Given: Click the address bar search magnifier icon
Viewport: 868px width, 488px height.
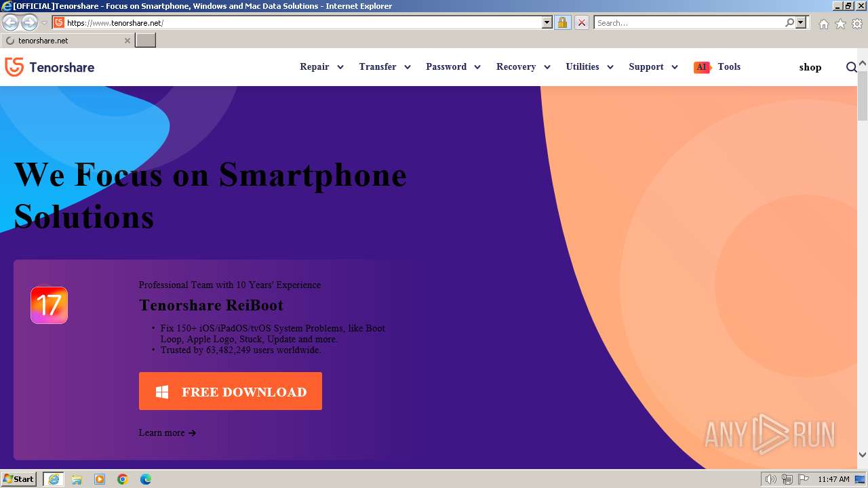Looking at the screenshot, I should [x=789, y=22].
